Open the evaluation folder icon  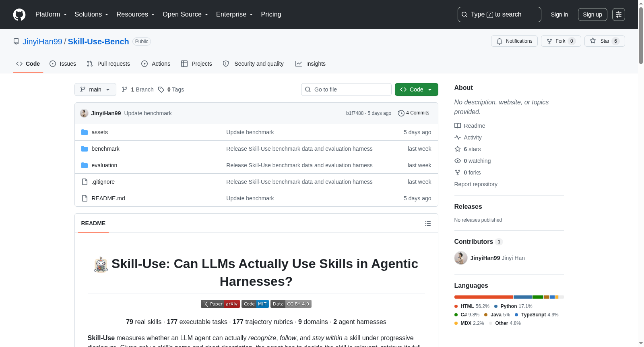click(x=85, y=165)
